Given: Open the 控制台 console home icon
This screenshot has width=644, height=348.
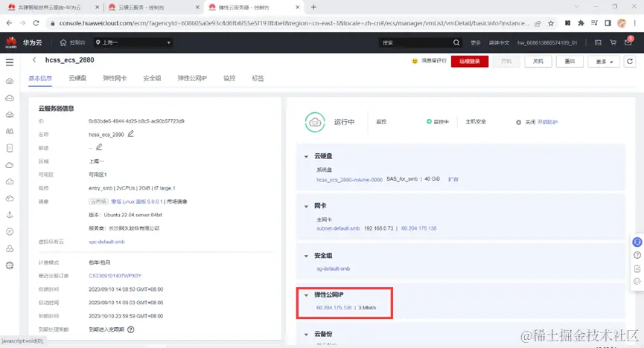Looking at the screenshot, I should coord(63,42).
